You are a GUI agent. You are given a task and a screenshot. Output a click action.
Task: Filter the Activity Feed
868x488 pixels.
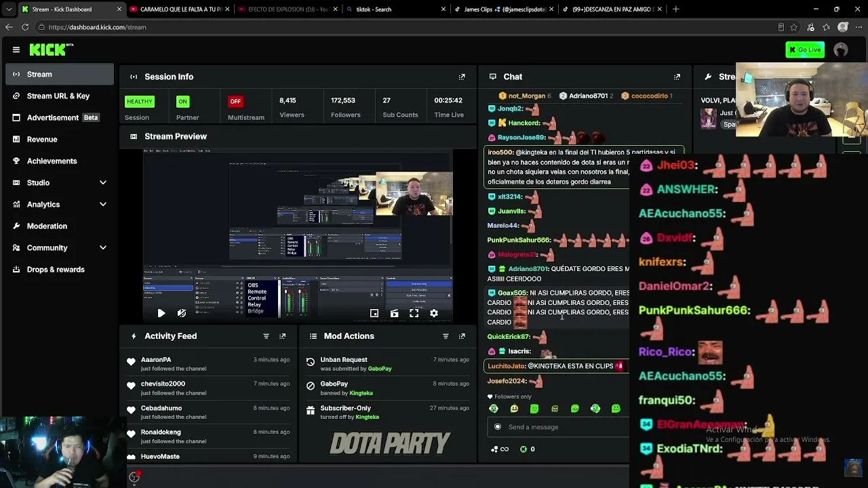point(266,336)
